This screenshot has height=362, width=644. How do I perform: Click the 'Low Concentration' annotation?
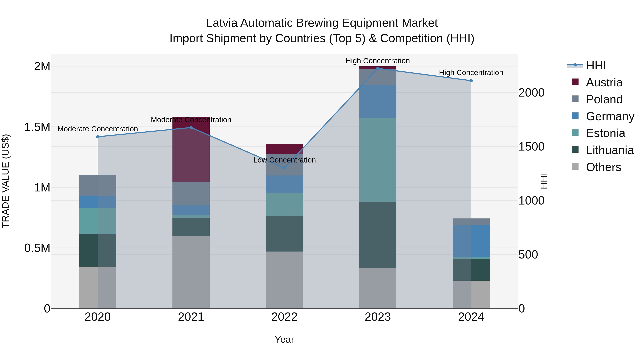[x=284, y=160]
